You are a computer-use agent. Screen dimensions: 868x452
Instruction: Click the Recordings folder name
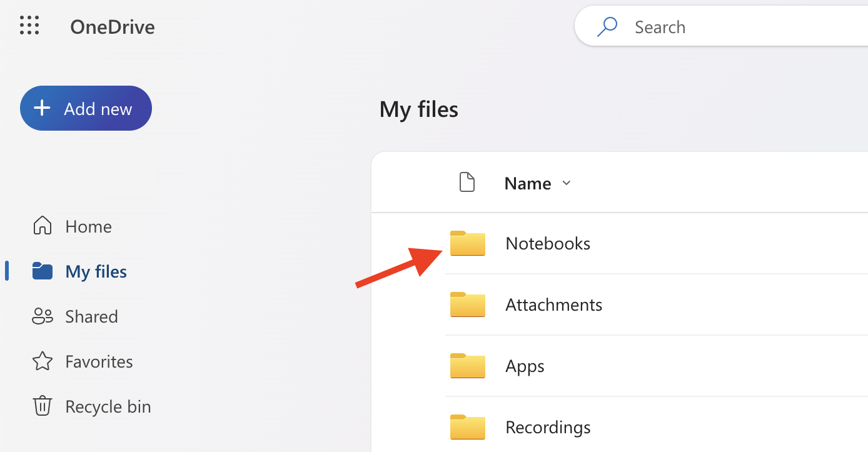tap(548, 428)
